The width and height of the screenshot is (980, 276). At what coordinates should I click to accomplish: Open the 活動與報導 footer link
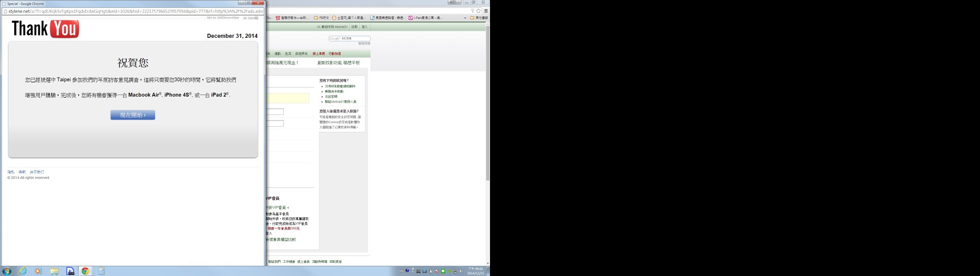coord(320,262)
